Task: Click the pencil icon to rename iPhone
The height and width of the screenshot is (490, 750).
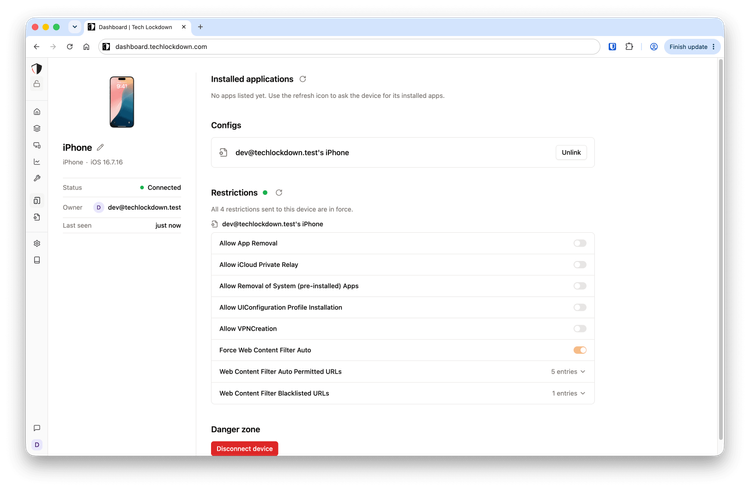Action: [100, 147]
